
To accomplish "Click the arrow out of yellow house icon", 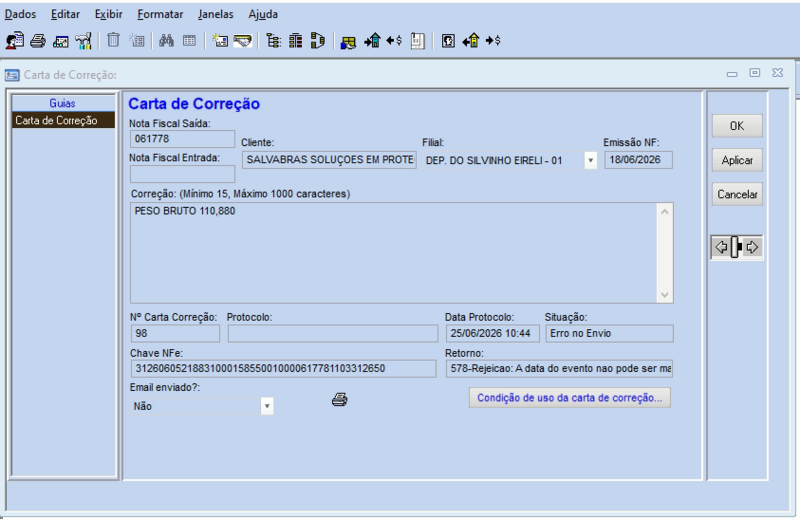I will click(471, 40).
